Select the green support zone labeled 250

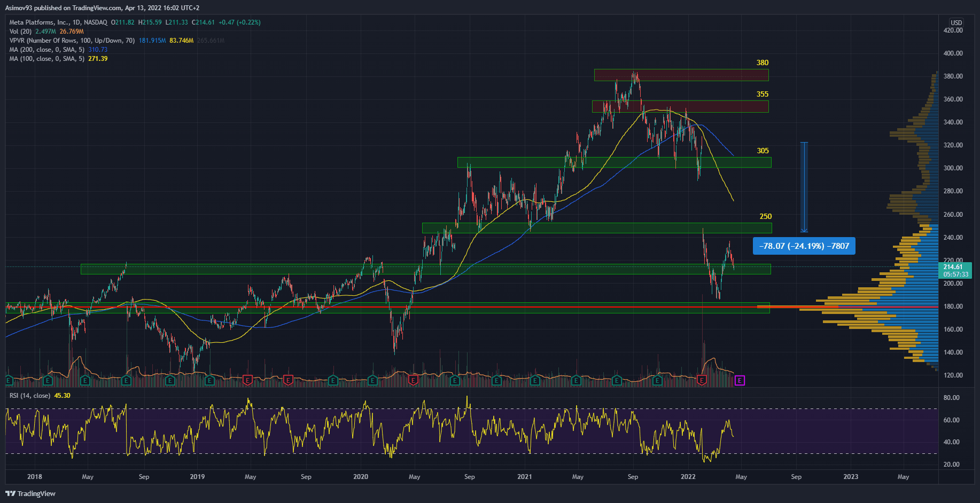click(596, 228)
